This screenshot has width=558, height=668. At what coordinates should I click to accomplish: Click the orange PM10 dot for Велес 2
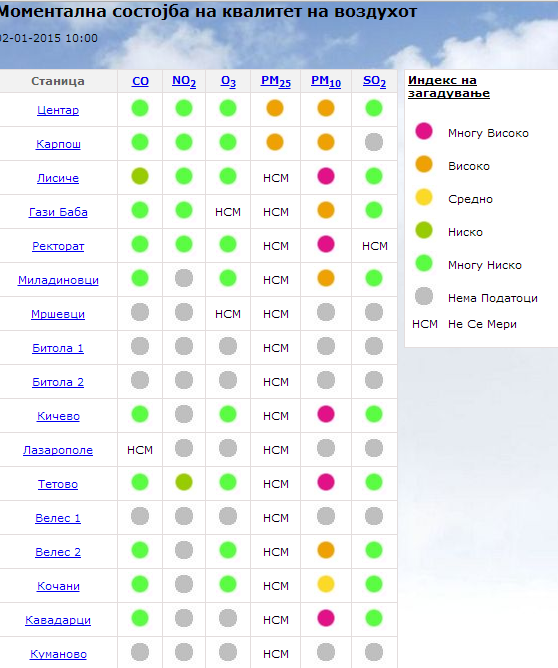tap(326, 550)
